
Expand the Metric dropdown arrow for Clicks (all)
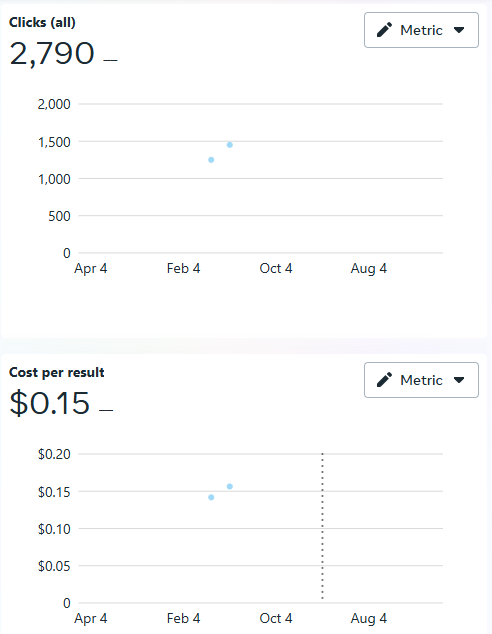[459, 30]
